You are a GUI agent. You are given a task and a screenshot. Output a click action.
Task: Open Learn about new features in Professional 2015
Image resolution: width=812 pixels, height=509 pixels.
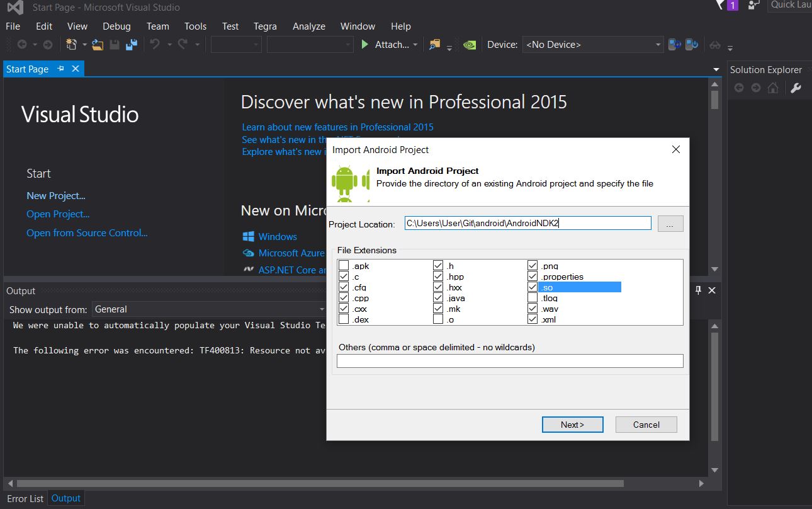tap(337, 127)
